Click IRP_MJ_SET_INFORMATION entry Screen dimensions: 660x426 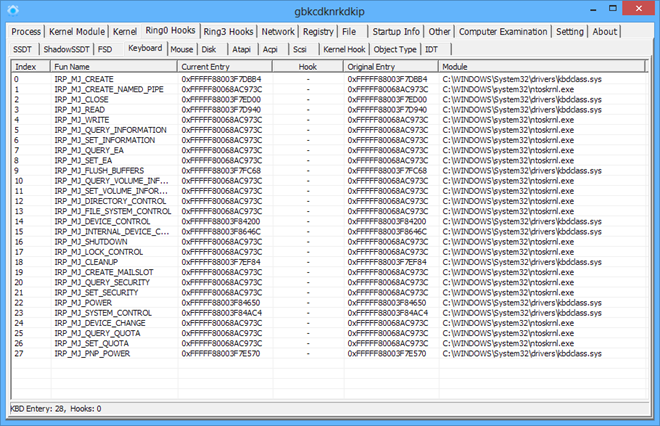pos(104,140)
